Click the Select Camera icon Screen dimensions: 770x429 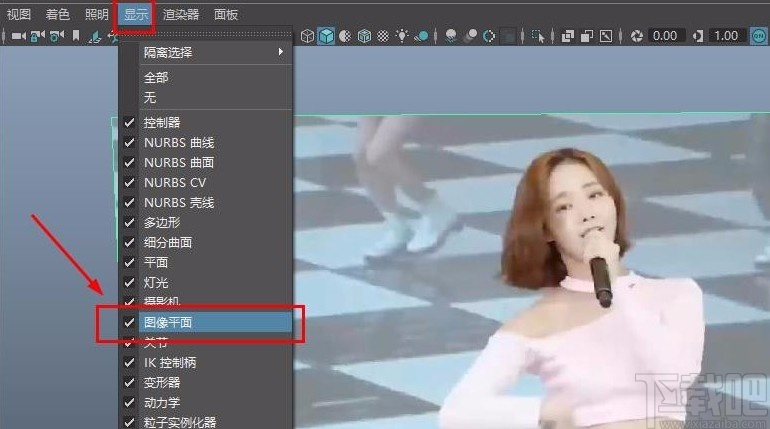tap(19, 36)
